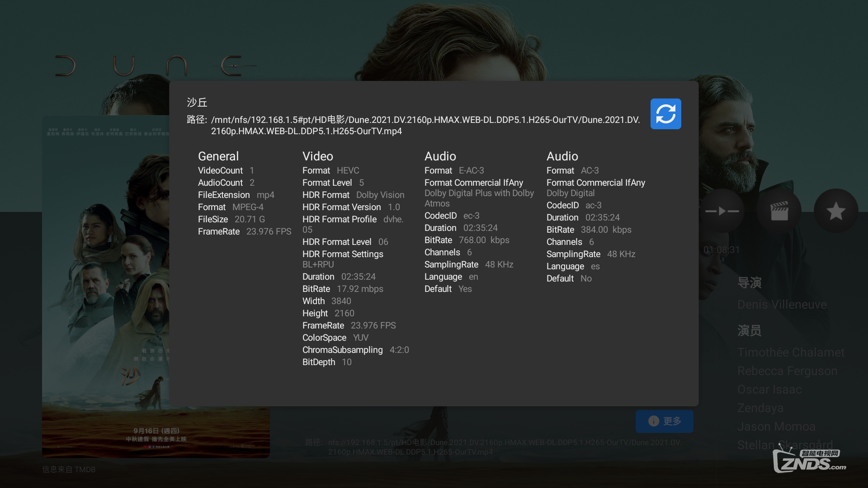This screenshot has width=868, height=488.
Task: Click the Width 3840 entry
Action: [327, 301]
